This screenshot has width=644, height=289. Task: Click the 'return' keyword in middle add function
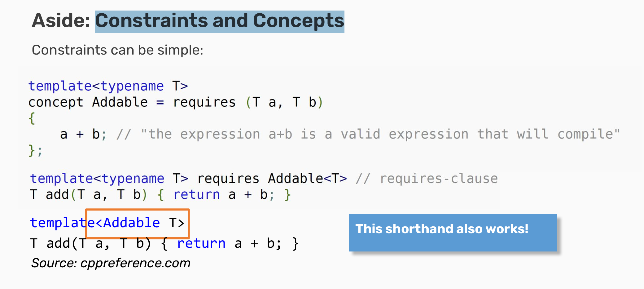point(196,195)
